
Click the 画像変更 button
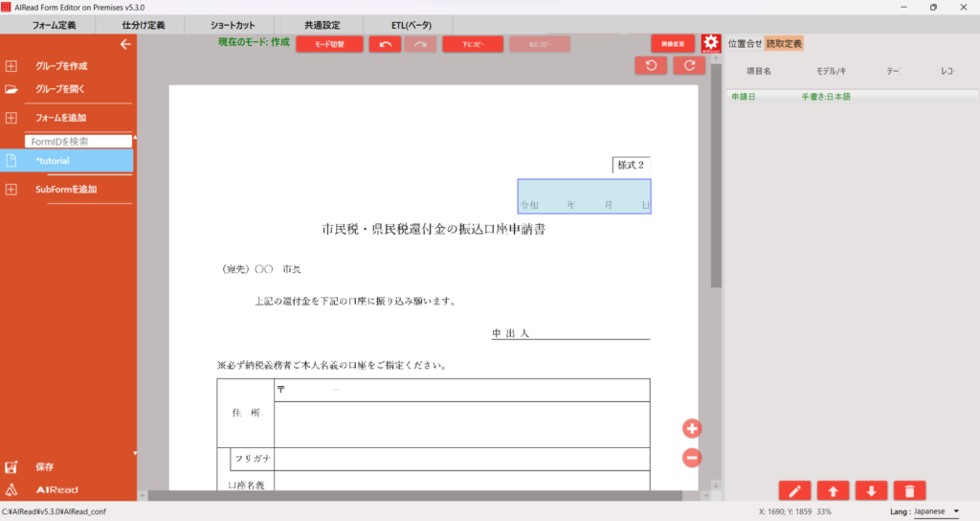673,44
